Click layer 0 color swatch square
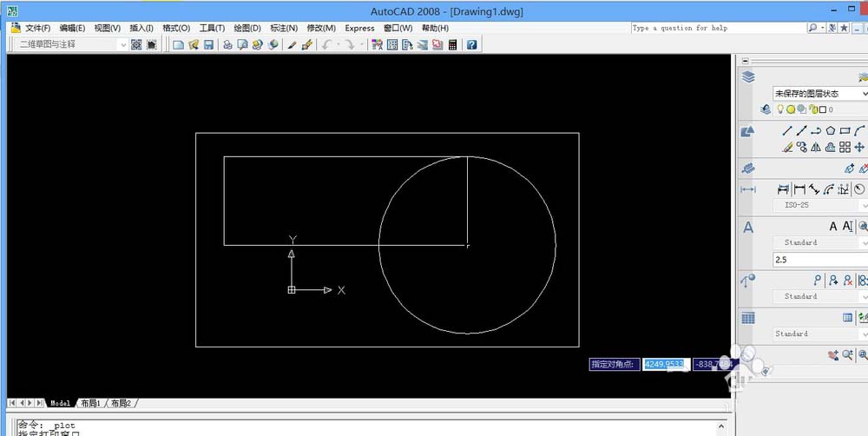868x436 pixels. click(x=823, y=109)
